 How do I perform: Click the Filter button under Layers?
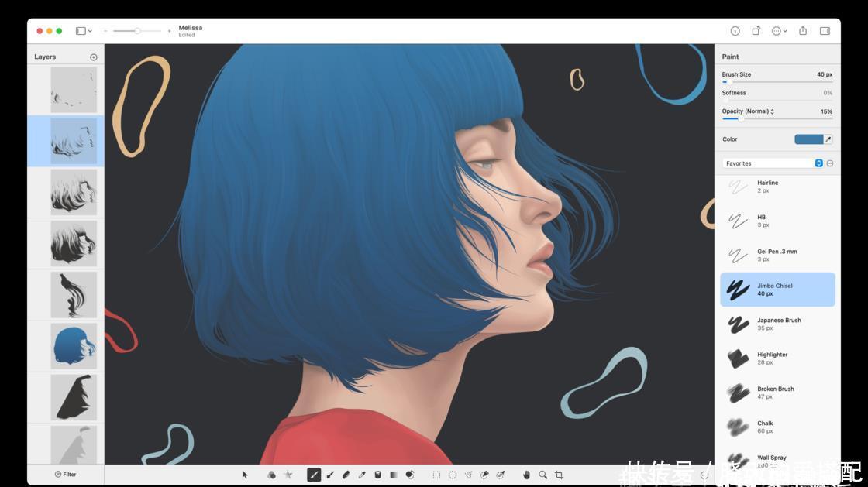point(65,475)
